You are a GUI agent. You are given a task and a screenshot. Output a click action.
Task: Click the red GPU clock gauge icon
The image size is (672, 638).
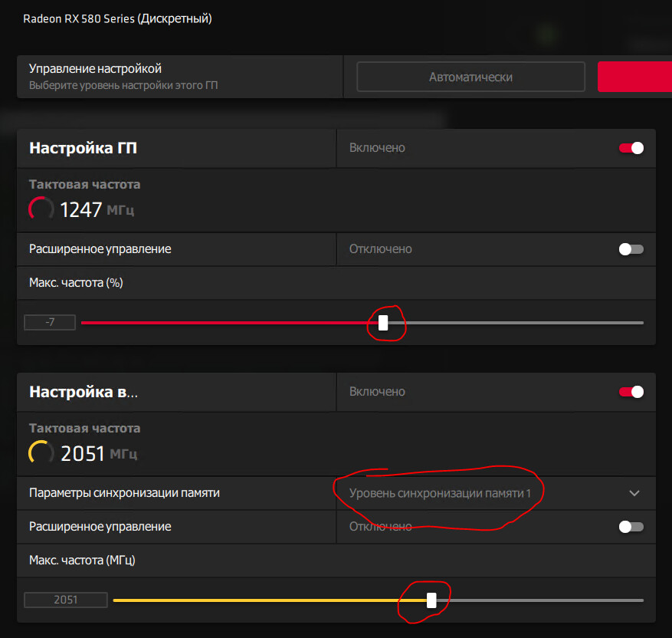coord(41,209)
